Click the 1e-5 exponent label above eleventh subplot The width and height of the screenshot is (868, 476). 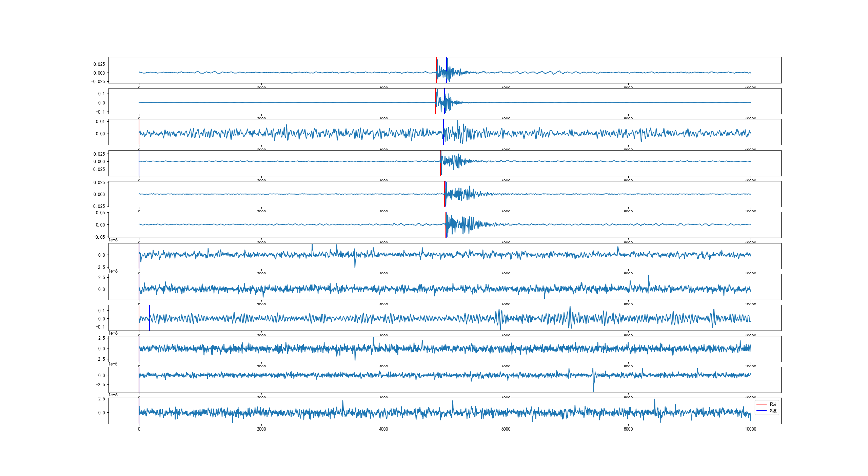(113, 364)
